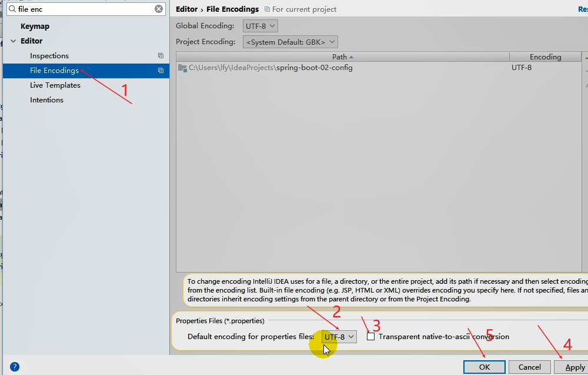Click the OK button
This screenshot has width=588, height=375.
(x=484, y=367)
